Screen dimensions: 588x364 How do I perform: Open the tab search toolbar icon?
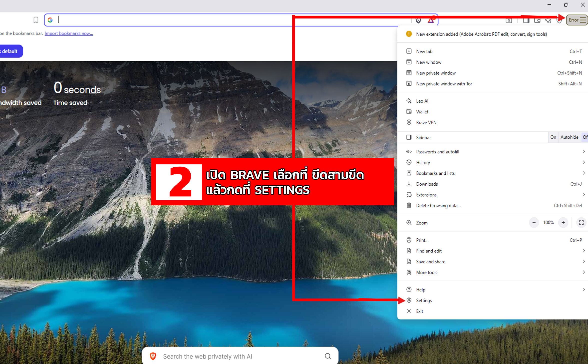(x=509, y=20)
